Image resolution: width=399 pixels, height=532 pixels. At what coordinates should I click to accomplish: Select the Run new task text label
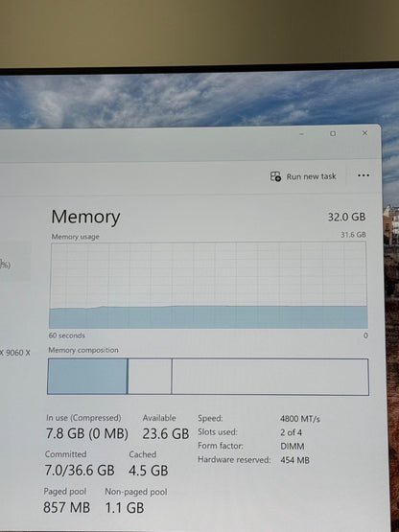[311, 176]
